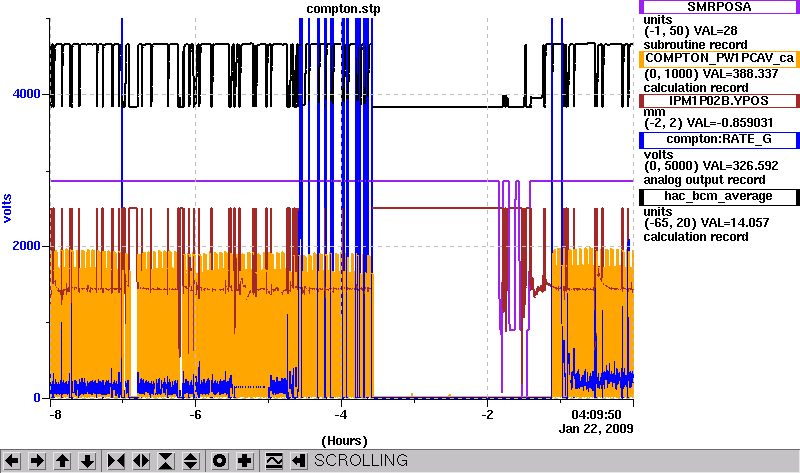Image resolution: width=800 pixels, height=473 pixels.
Task: Click the (-2, 2) VAL=-0.859031 readout
Action: [x=709, y=123]
